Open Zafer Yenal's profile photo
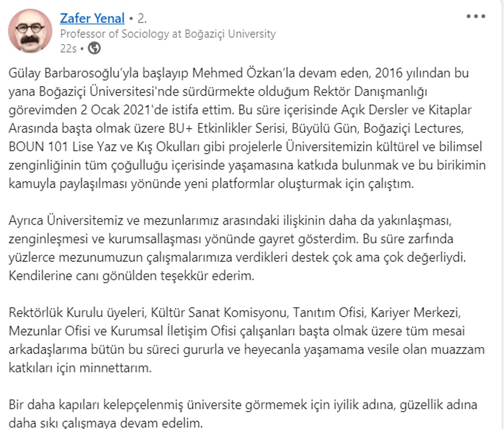Image resolution: width=504 pixels, height=429 pixels. (x=30, y=31)
